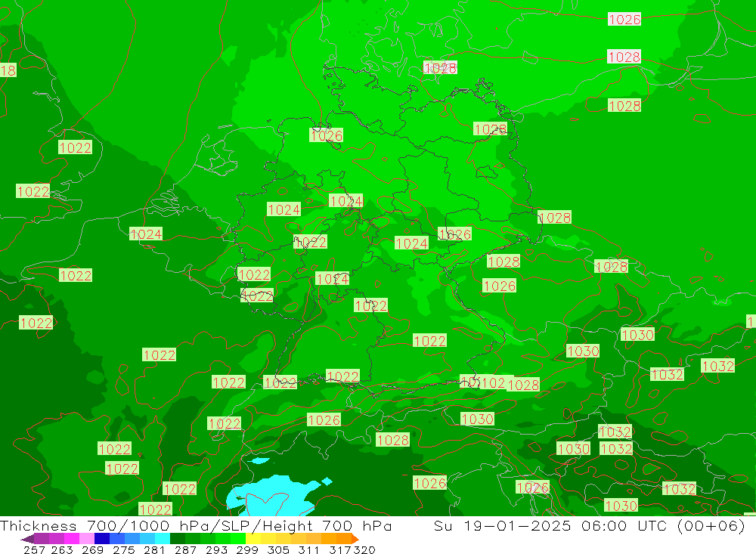
Task: Click the brightest green legend swatch
Action: tap(238, 539)
